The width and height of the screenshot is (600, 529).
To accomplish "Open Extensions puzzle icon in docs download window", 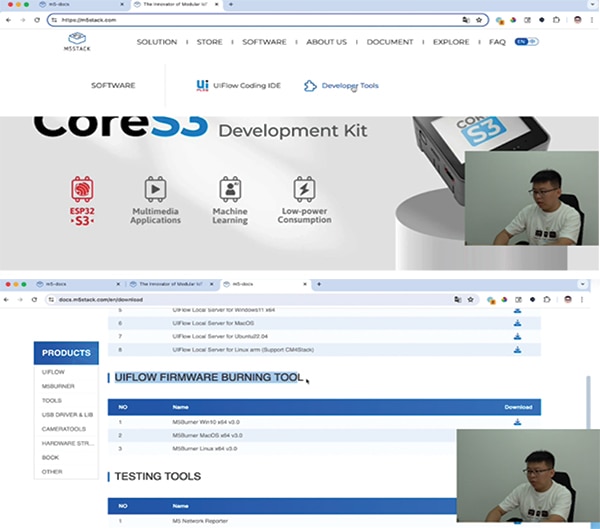I will coord(547,300).
